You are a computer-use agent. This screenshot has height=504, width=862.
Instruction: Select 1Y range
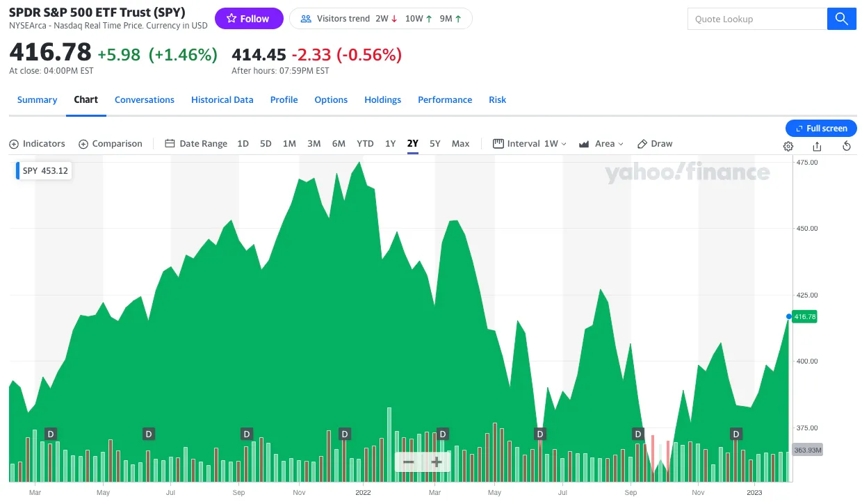pyautogui.click(x=391, y=144)
